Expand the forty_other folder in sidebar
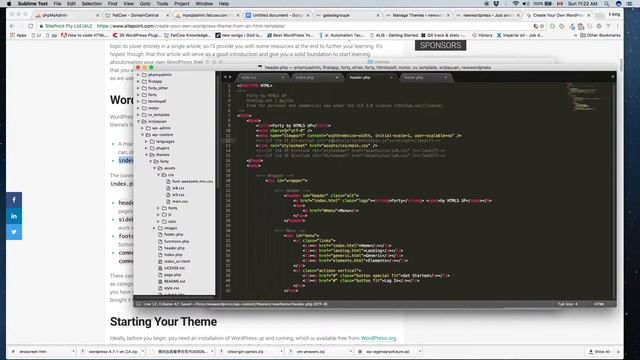This screenshot has height=360, width=640. point(138,88)
